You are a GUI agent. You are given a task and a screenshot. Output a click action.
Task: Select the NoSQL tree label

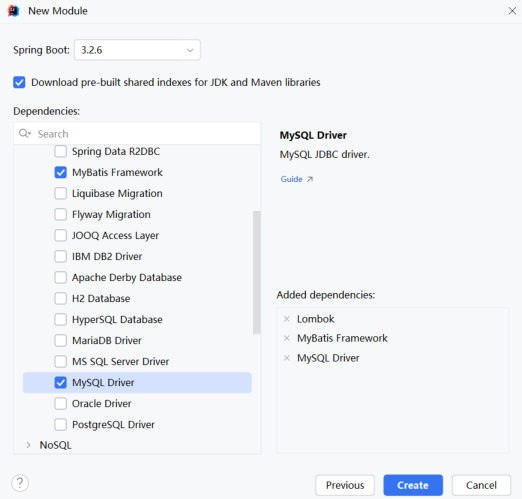point(55,445)
